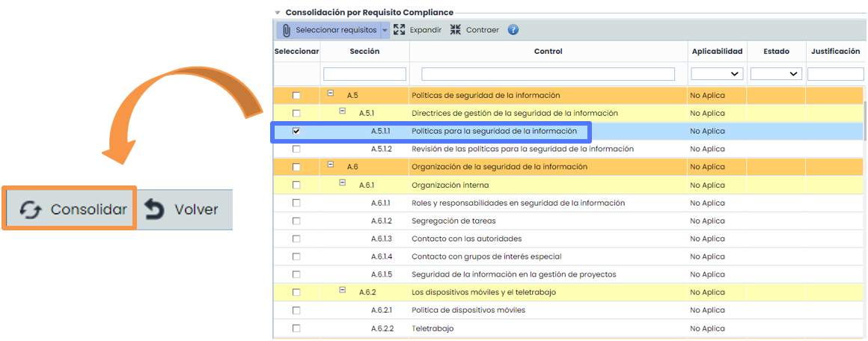Collapse the A.5.1 tree node
Image resolution: width=868 pixels, height=341 pixels.
click(342, 111)
